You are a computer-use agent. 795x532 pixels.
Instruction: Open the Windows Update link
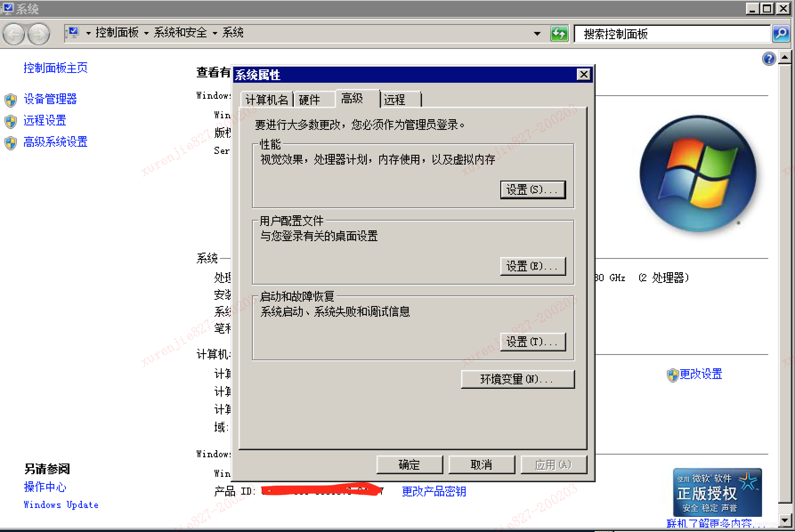coord(61,504)
